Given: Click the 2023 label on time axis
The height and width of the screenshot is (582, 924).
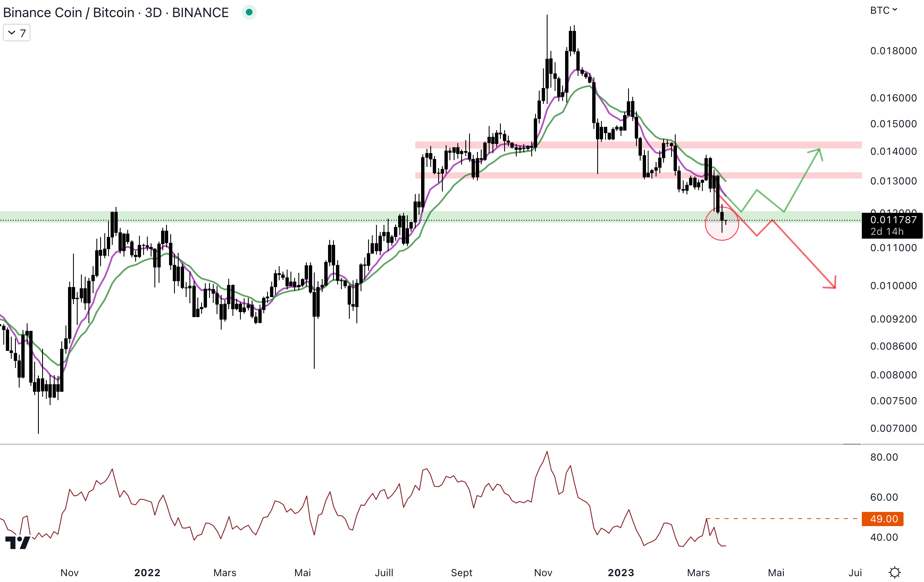Looking at the screenshot, I should tap(621, 572).
